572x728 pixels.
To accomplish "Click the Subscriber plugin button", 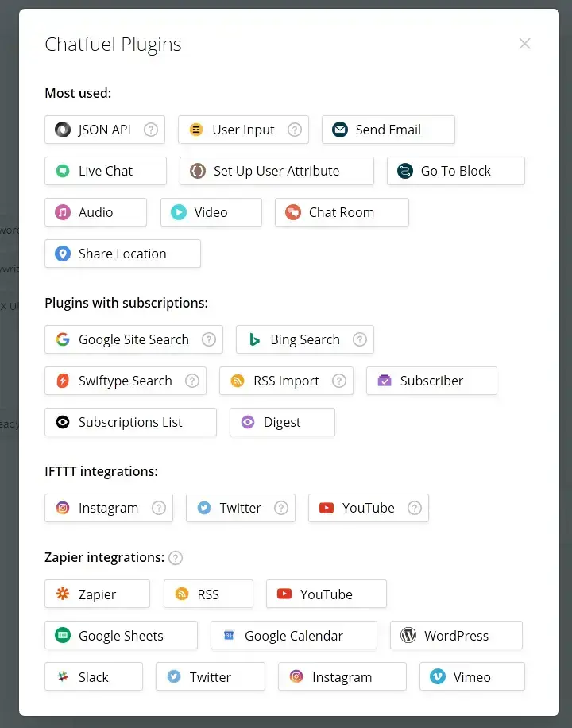I will [x=431, y=381].
